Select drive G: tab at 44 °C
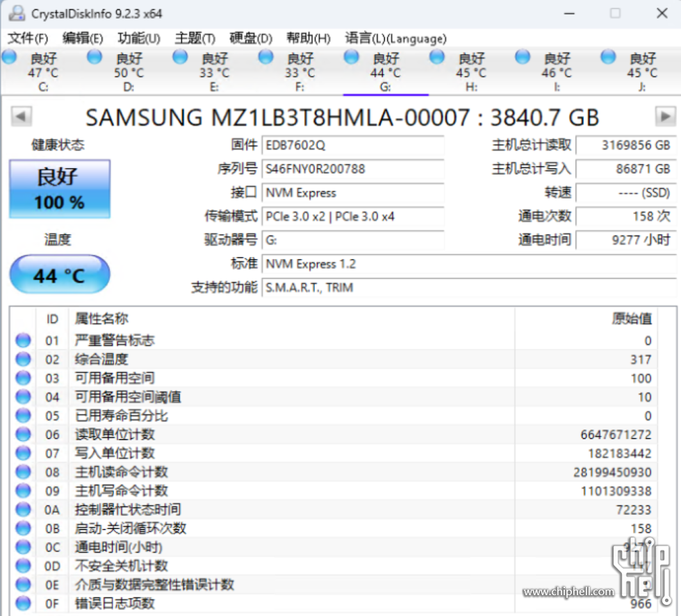 pyautogui.click(x=385, y=72)
